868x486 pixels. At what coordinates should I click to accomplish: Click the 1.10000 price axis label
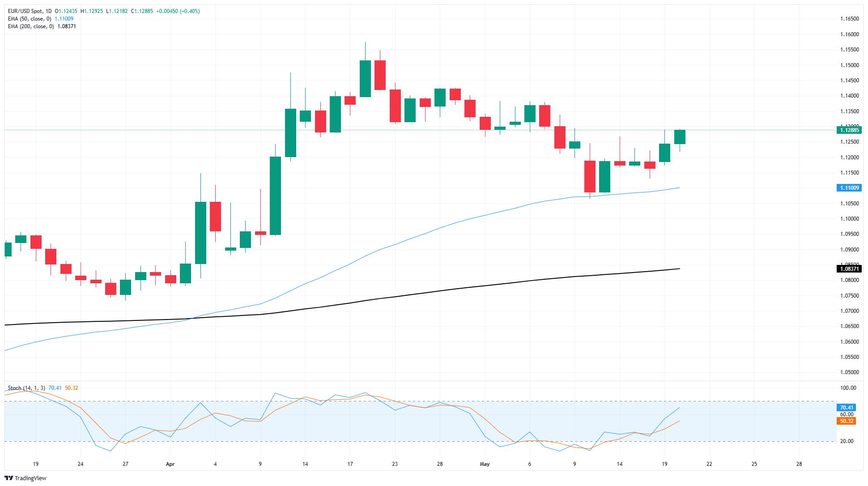tap(849, 219)
